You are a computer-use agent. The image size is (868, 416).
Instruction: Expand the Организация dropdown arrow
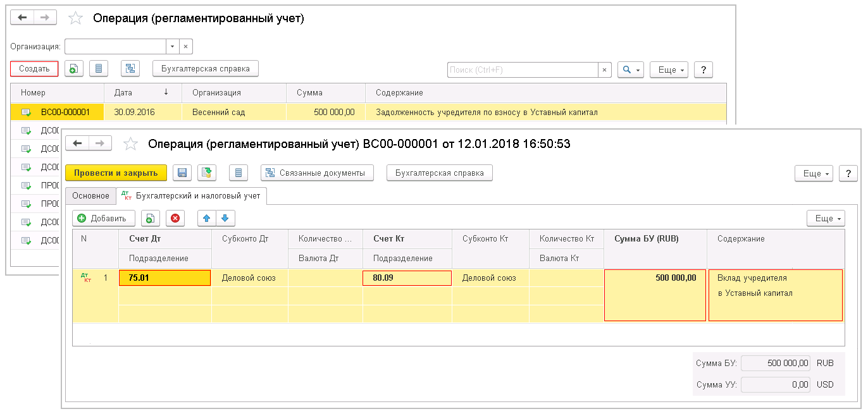pos(173,47)
